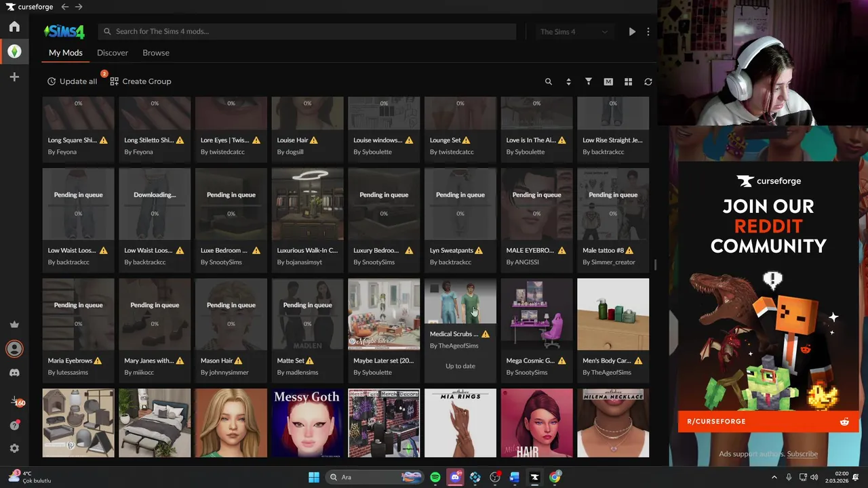Open Spotify in the taskbar

(x=435, y=477)
